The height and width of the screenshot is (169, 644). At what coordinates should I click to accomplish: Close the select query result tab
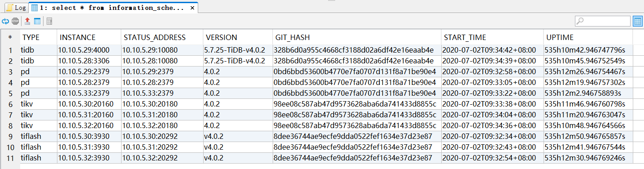(192, 8)
